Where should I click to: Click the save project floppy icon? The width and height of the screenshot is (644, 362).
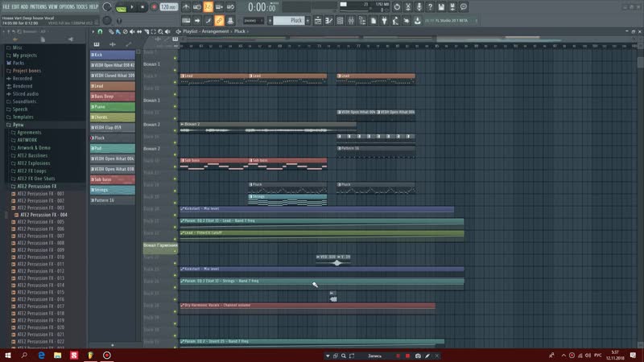coord(441,7)
